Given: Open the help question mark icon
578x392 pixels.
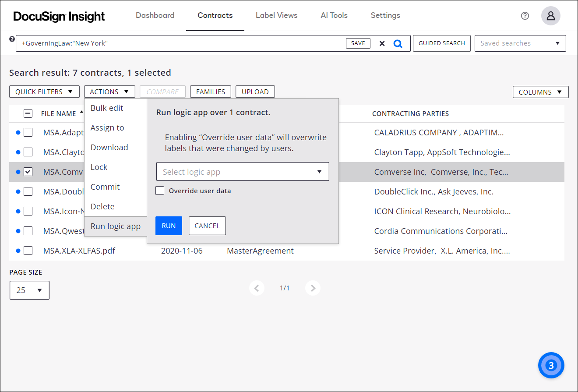Looking at the screenshot, I should tap(525, 16).
